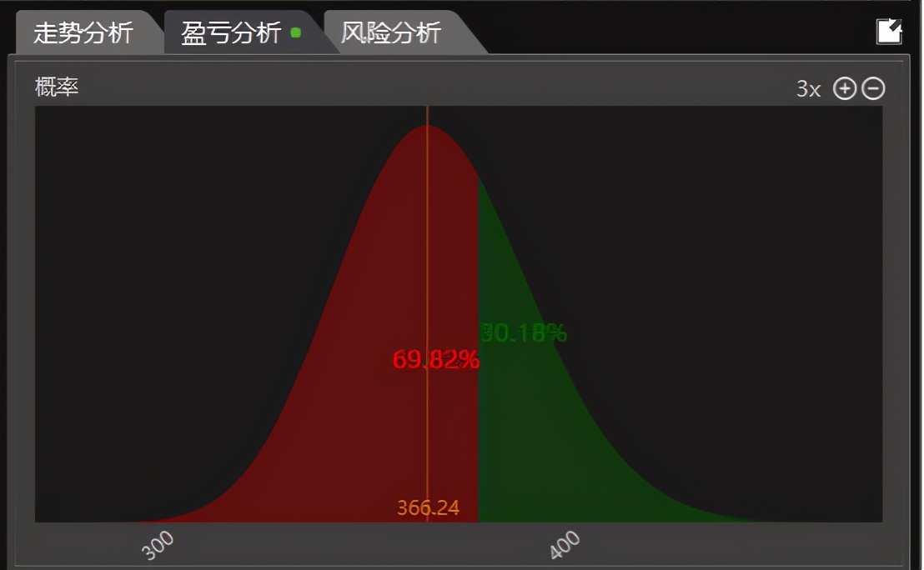Image resolution: width=924 pixels, height=570 pixels.
Task: Click the 400 label on the x-axis
Action: pos(564,544)
